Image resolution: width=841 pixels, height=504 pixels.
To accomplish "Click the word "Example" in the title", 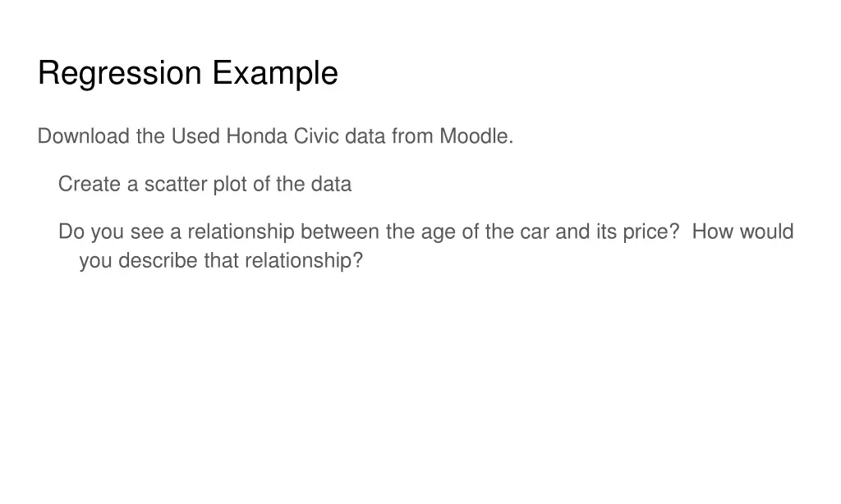I will 274,73.
